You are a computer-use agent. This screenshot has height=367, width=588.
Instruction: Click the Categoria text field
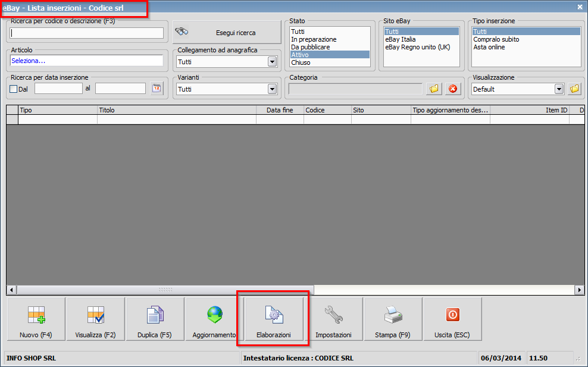pos(355,89)
